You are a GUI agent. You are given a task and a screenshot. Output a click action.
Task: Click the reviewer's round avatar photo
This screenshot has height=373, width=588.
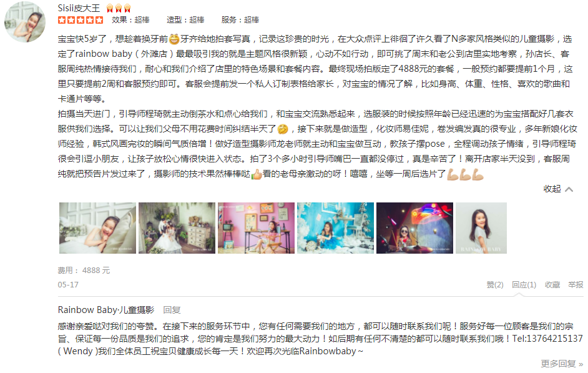25,22
